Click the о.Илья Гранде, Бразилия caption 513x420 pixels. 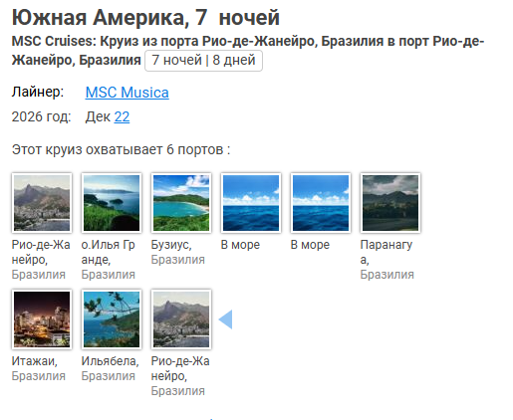[109, 260]
